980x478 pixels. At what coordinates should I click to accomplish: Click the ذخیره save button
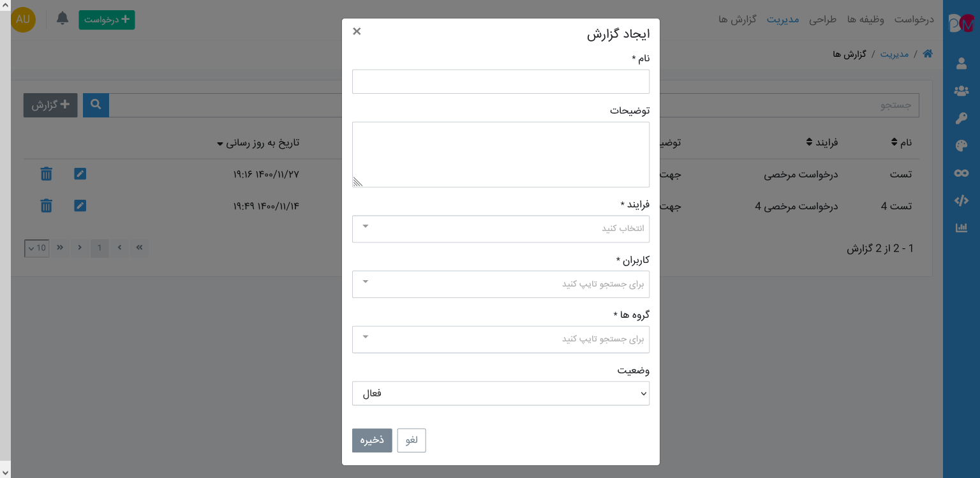click(372, 440)
